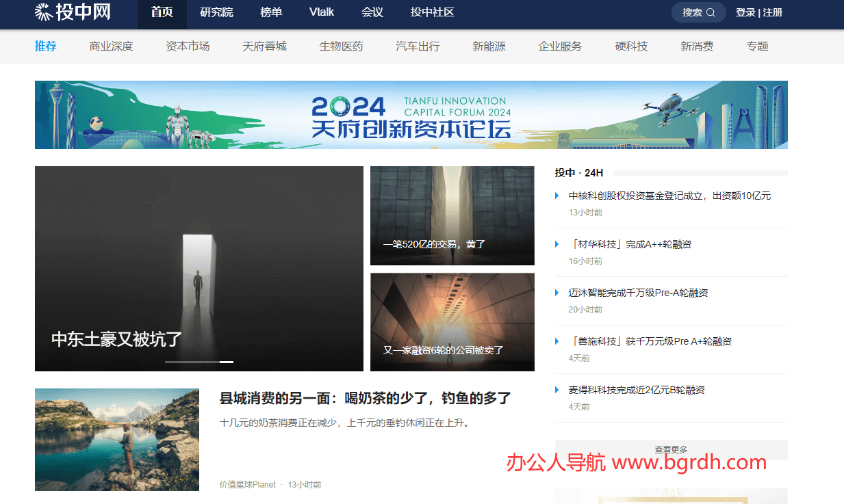Click the search magnifier icon

point(711,12)
